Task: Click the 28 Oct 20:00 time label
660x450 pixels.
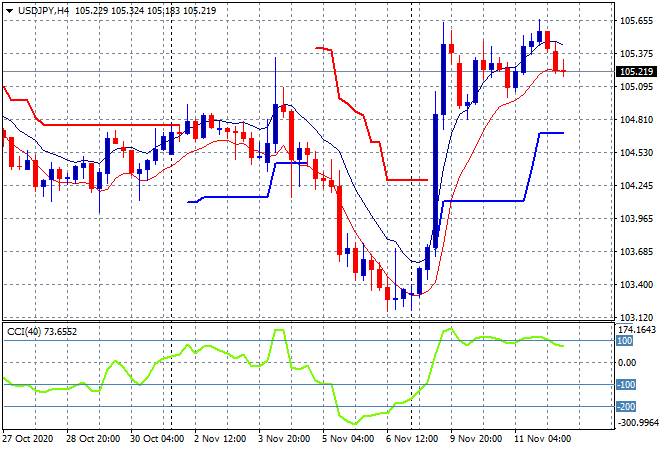Action: [93, 439]
